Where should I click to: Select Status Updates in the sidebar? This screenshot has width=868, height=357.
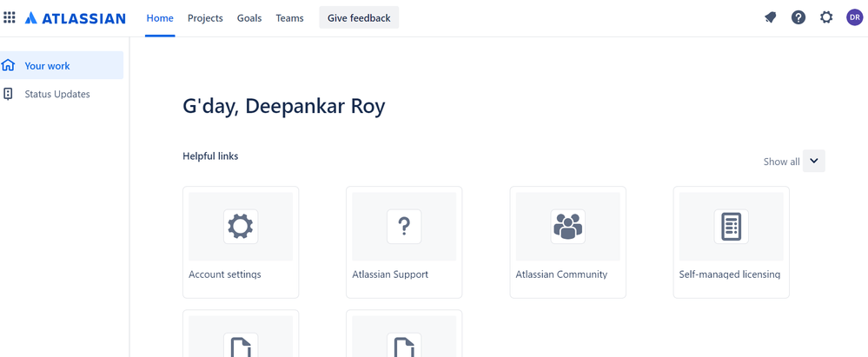pyautogui.click(x=62, y=94)
